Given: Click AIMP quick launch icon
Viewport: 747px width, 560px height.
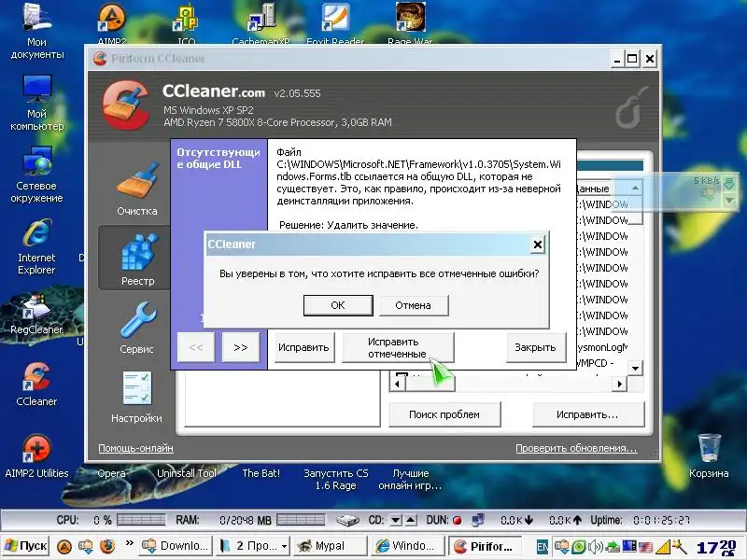Looking at the screenshot, I should click(64, 546).
